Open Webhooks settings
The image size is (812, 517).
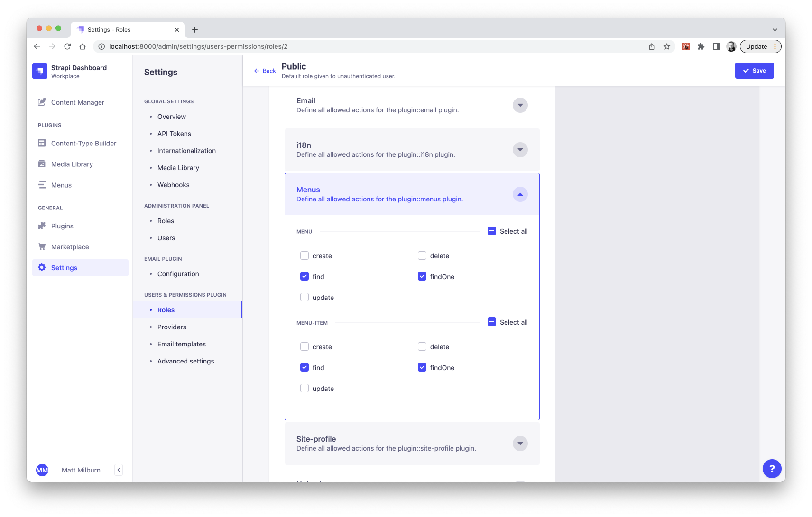pyautogui.click(x=174, y=185)
